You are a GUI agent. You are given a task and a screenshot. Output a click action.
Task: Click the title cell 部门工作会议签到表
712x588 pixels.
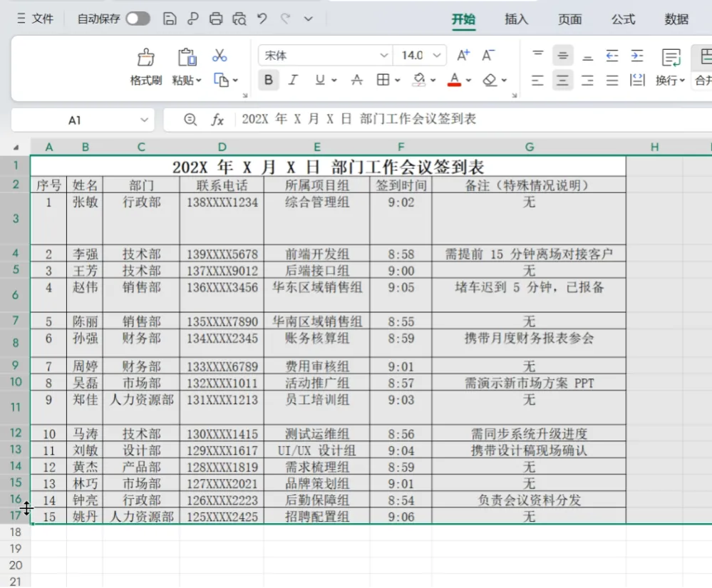coord(328,167)
